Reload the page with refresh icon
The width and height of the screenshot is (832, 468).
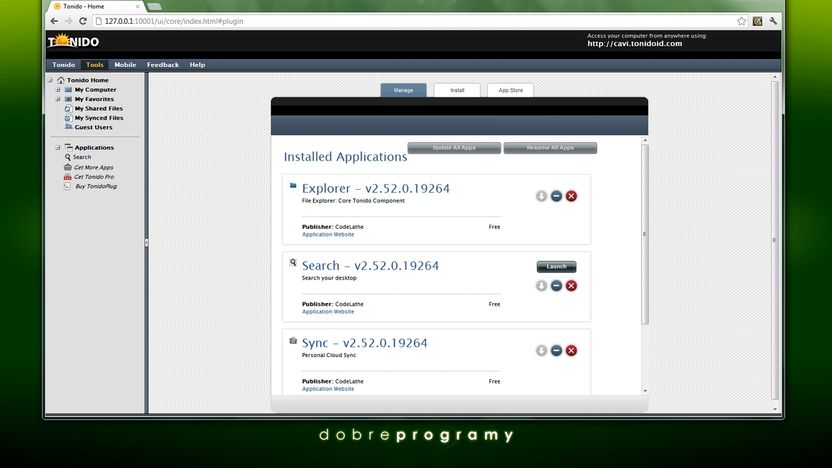click(83, 21)
